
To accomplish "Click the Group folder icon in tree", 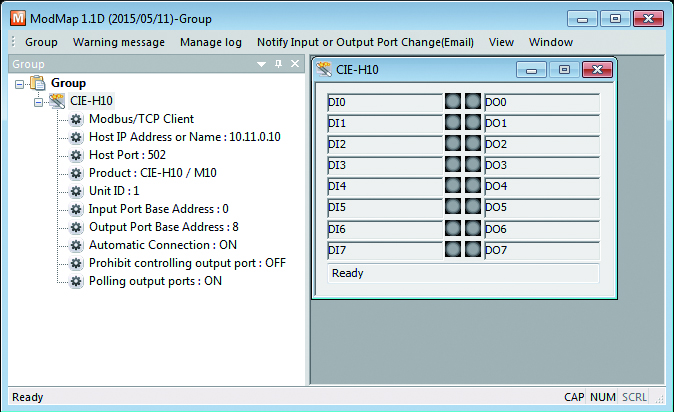I will point(38,83).
